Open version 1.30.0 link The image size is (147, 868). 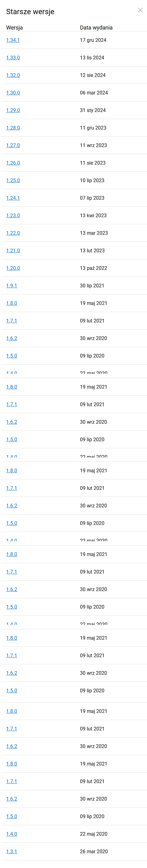click(13, 93)
